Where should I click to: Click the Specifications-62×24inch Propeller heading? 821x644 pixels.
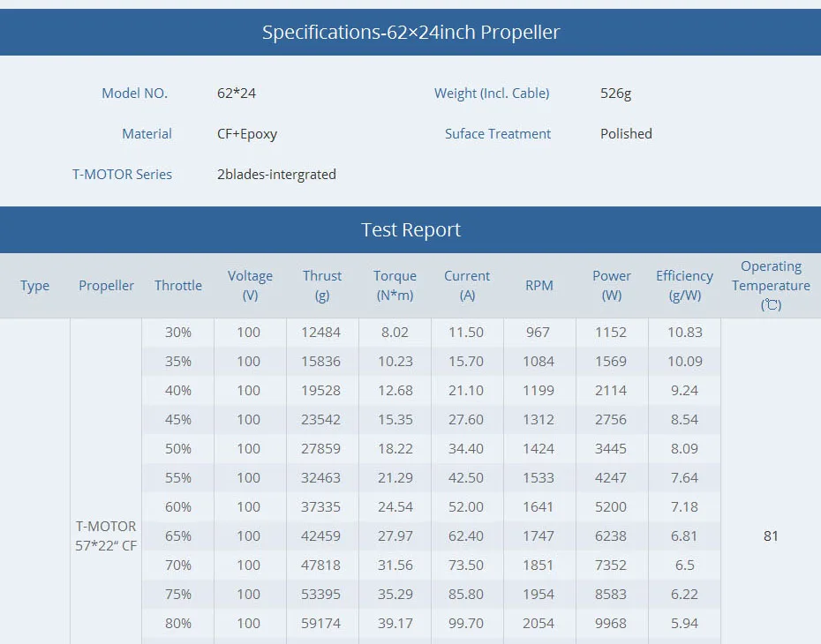(x=410, y=33)
